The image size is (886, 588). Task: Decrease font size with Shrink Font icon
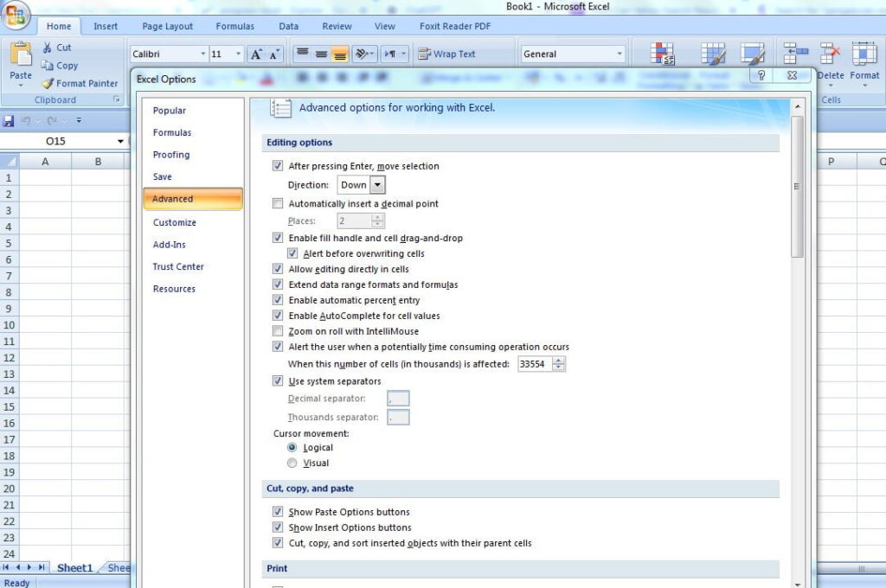tap(274, 54)
